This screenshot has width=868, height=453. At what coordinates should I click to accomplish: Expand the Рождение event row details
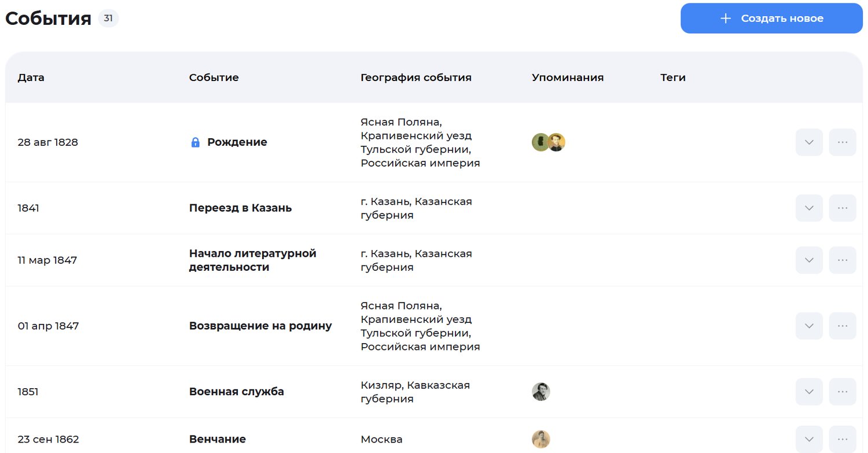pos(808,142)
